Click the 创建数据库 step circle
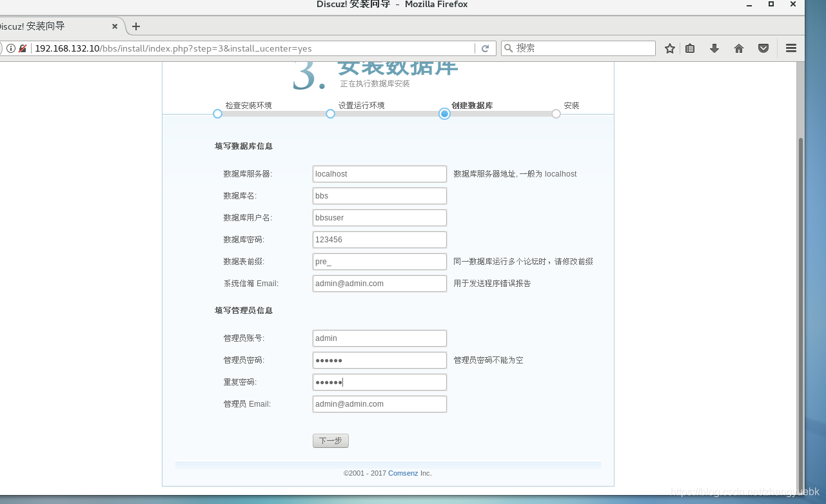 (444, 114)
